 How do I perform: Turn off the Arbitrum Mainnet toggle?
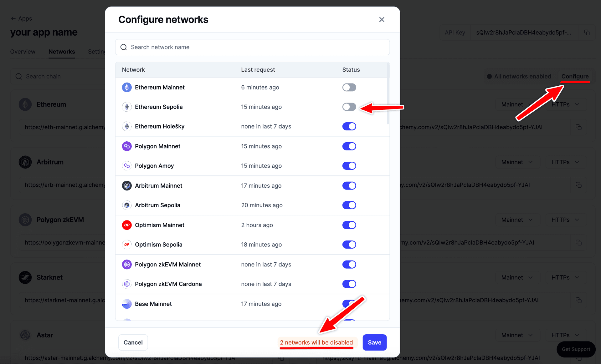(x=349, y=186)
